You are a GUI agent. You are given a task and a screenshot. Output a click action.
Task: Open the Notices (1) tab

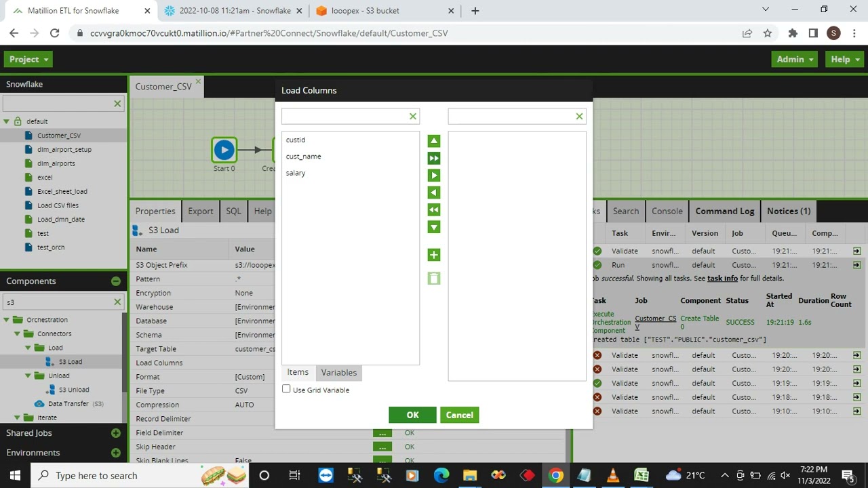(x=789, y=211)
